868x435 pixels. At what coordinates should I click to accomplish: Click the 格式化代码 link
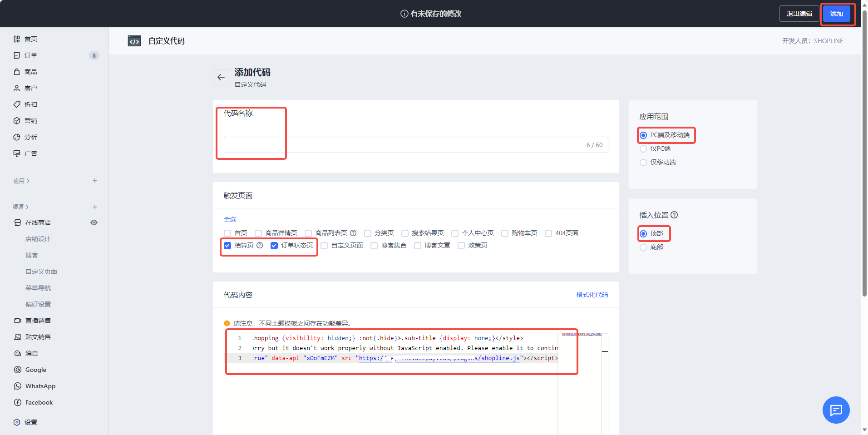pyautogui.click(x=592, y=295)
